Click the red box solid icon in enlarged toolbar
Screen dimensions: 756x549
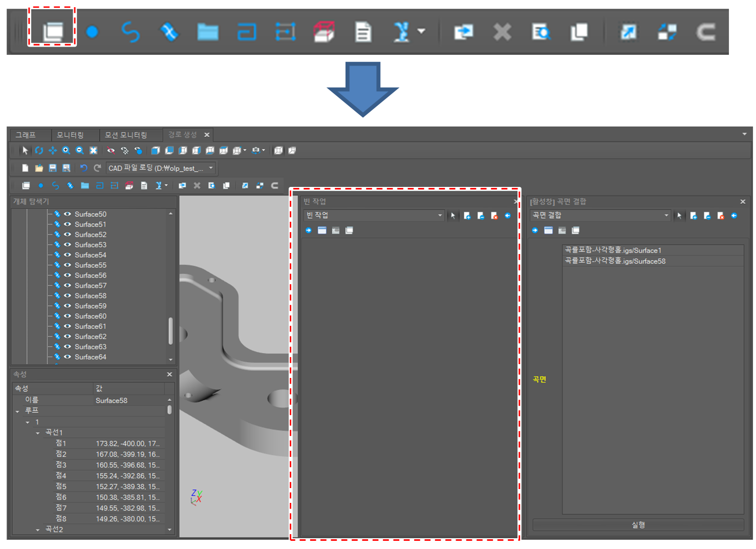click(x=324, y=32)
